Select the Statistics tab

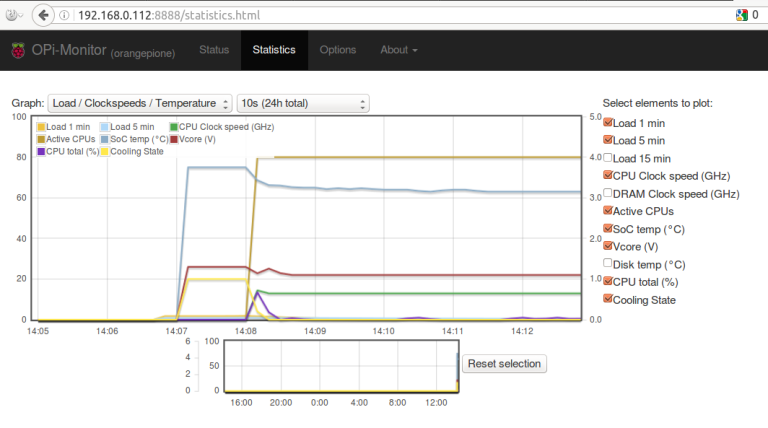point(274,50)
